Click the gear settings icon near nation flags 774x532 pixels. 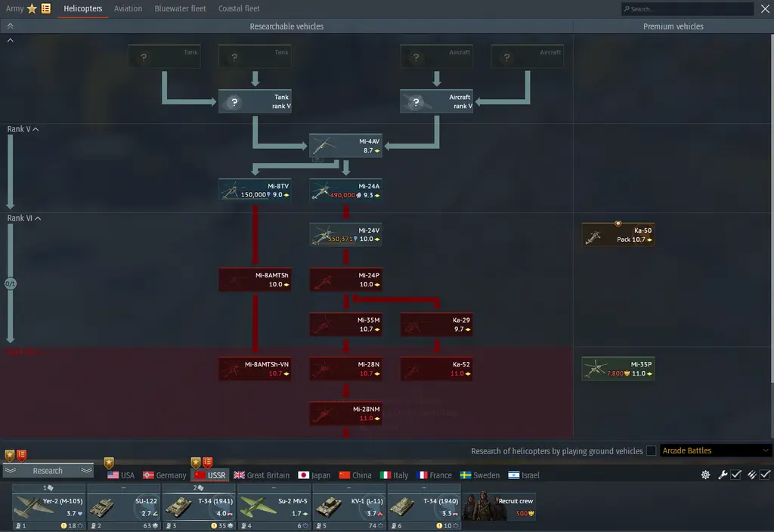click(705, 475)
